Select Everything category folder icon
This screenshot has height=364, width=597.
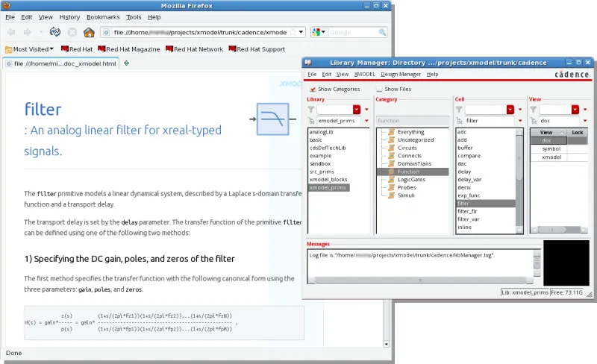[x=391, y=132]
